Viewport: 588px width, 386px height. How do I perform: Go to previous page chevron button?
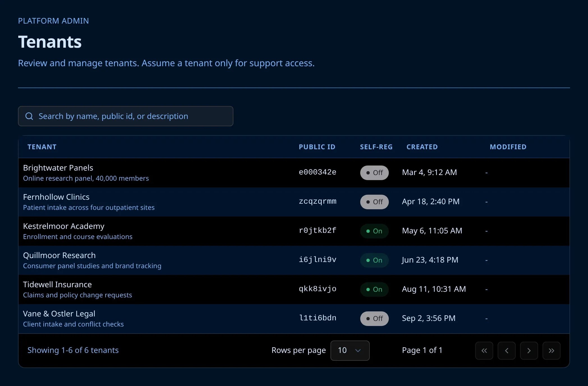pyautogui.click(x=507, y=350)
